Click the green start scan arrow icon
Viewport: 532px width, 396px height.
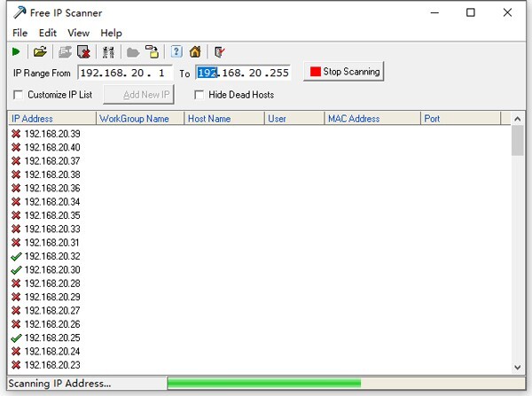point(17,51)
